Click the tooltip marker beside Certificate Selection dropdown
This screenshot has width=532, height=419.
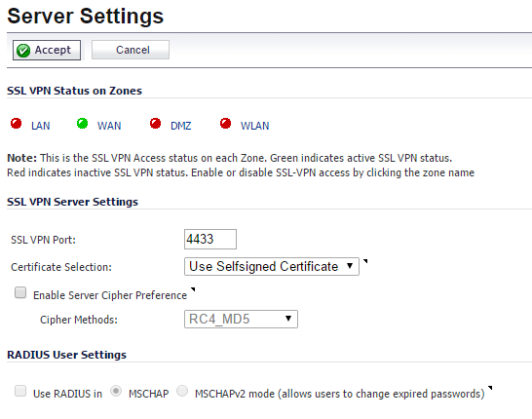coord(365,261)
